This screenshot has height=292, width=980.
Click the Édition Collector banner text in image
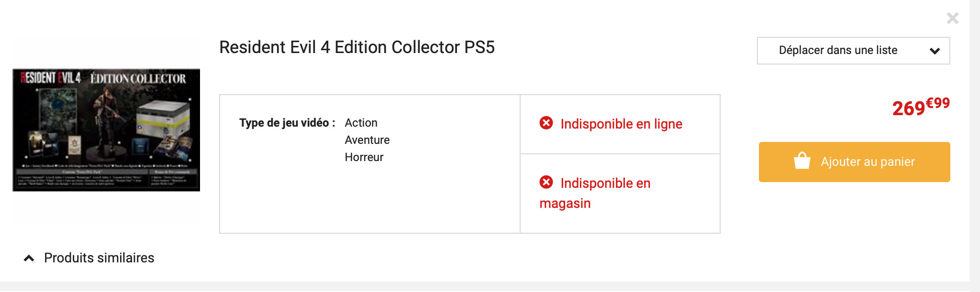(x=138, y=78)
